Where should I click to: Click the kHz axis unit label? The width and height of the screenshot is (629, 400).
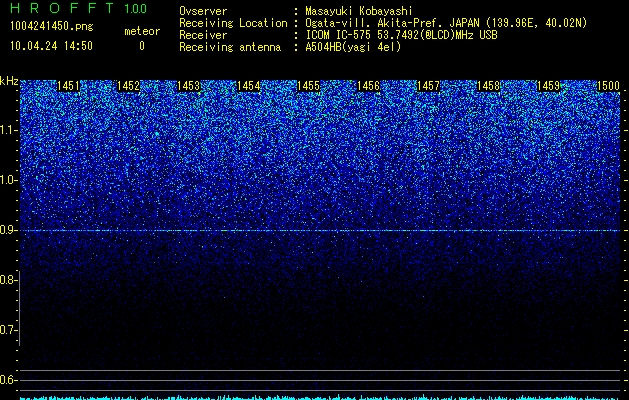9,81
